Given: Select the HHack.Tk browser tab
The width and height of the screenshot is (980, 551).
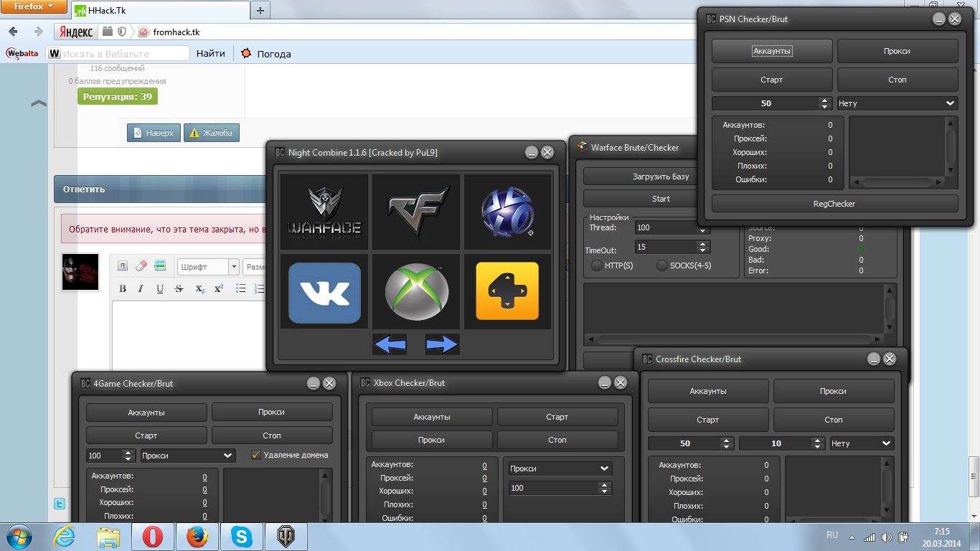Looking at the screenshot, I should click(159, 11).
